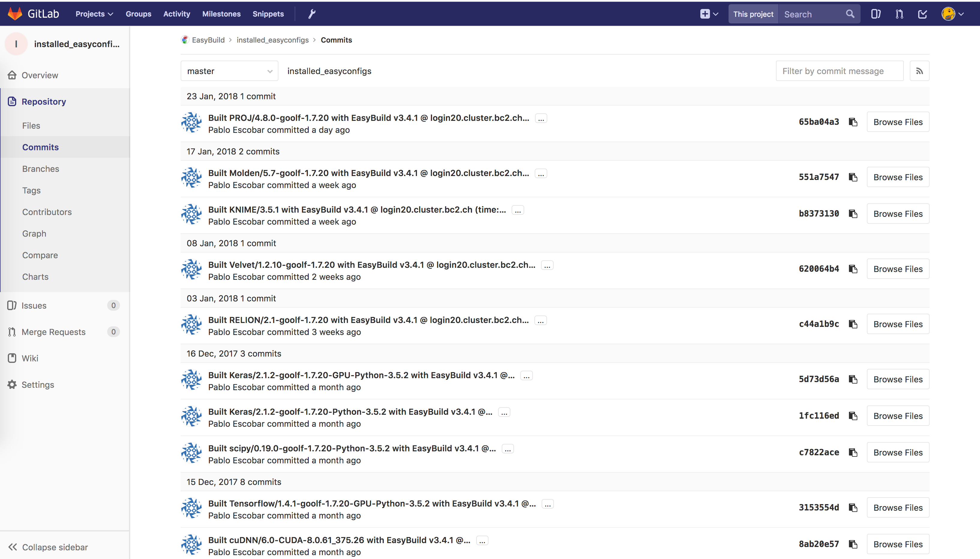Click the commits RSS feed icon
The height and width of the screenshot is (559, 980).
(x=919, y=71)
